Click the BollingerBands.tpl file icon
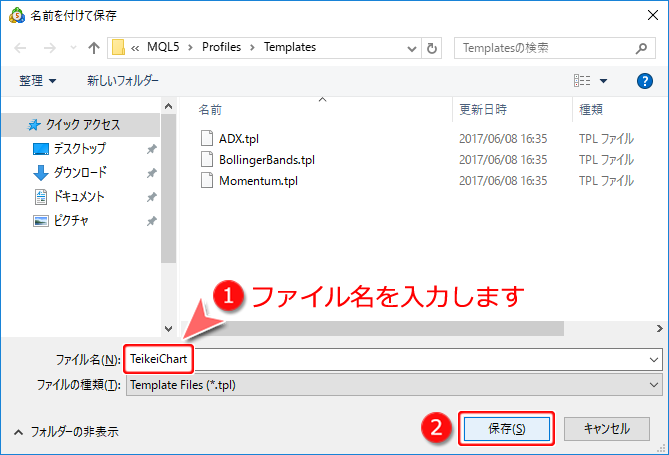 point(207,159)
